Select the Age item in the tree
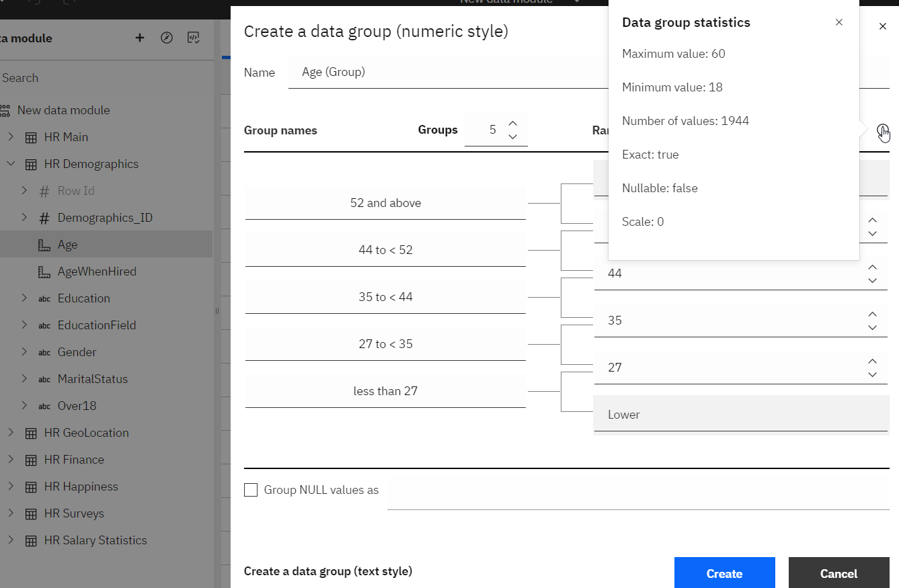This screenshot has height=588, width=899. (x=67, y=245)
